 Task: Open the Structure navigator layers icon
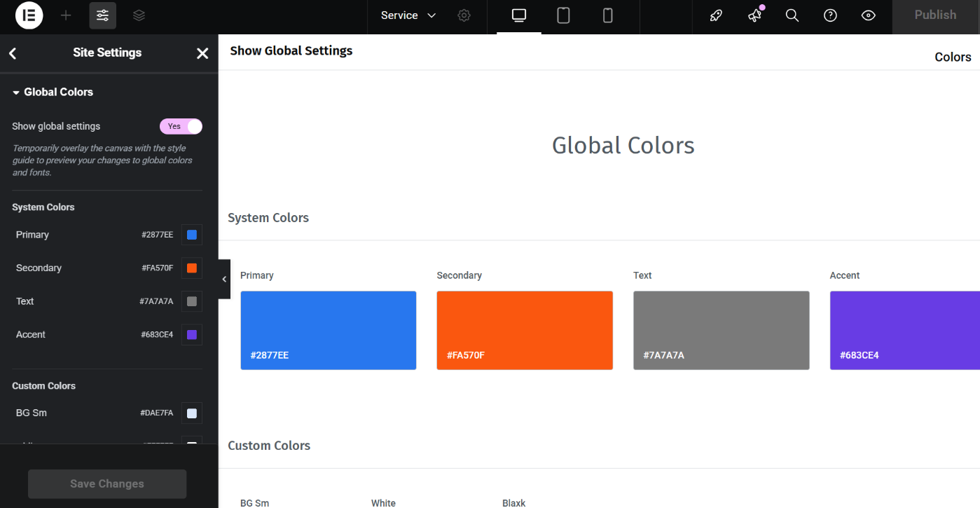pyautogui.click(x=139, y=15)
